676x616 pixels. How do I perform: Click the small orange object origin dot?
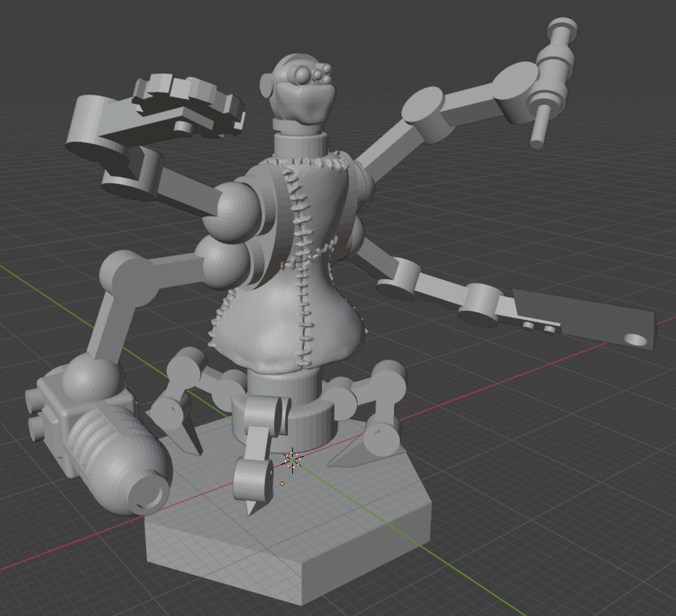pyautogui.click(x=282, y=483)
